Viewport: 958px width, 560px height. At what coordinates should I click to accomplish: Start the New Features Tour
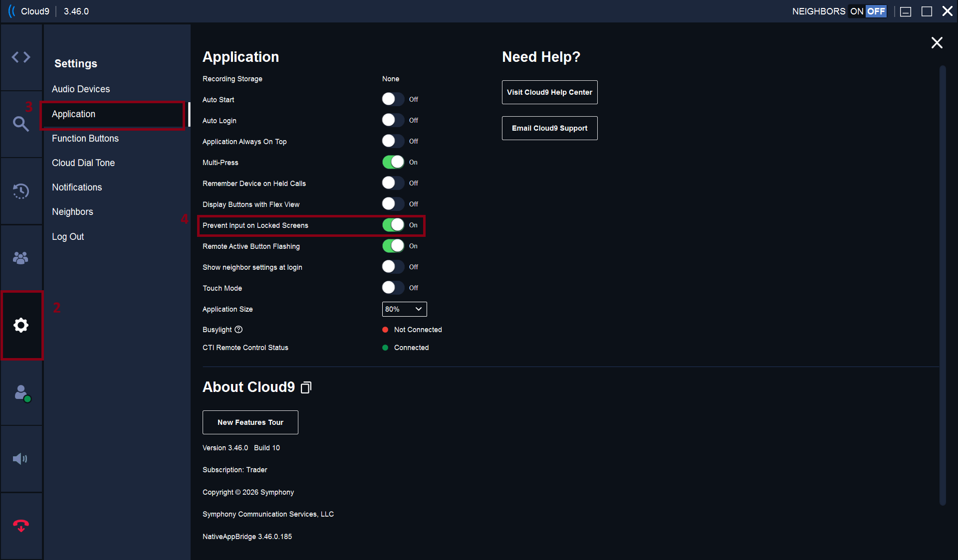pyautogui.click(x=250, y=422)
